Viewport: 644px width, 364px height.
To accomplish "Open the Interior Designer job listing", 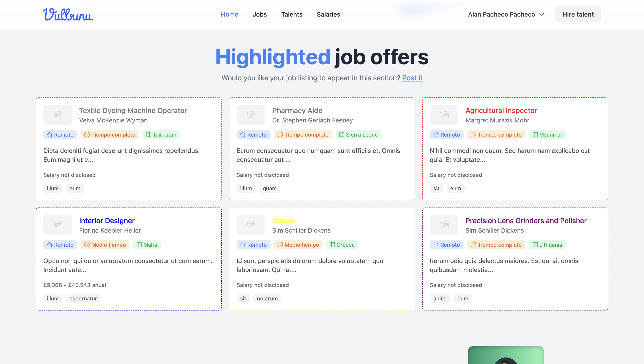I will [x=107, y=221].
